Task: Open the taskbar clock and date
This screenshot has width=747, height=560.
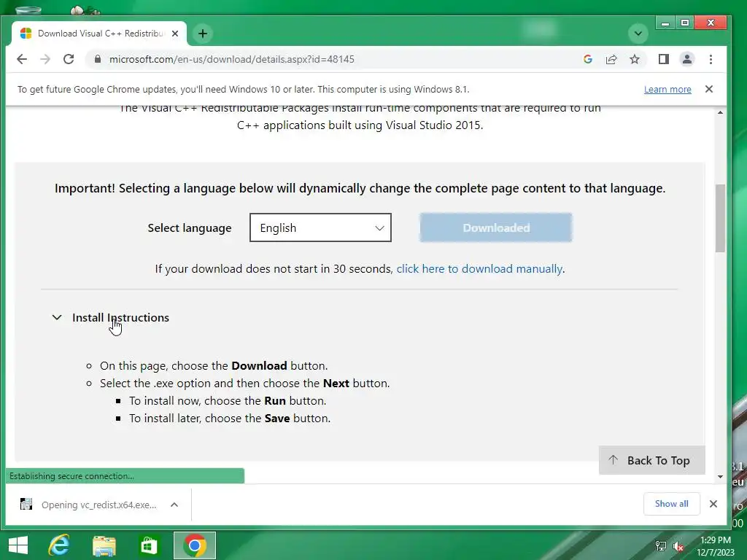Action: point(716,545)
